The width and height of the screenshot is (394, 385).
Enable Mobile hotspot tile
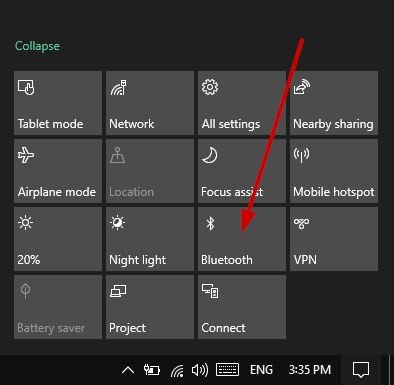(334, 171)
